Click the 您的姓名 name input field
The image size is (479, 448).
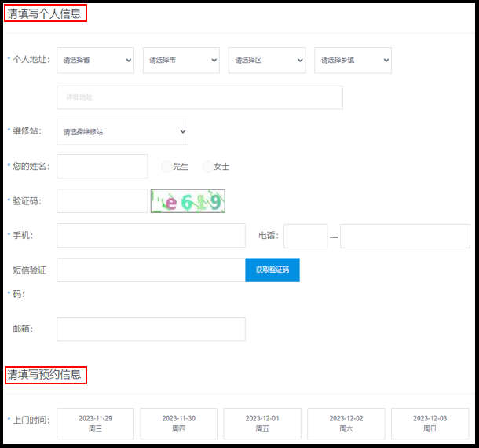click(x=102, y=167)
